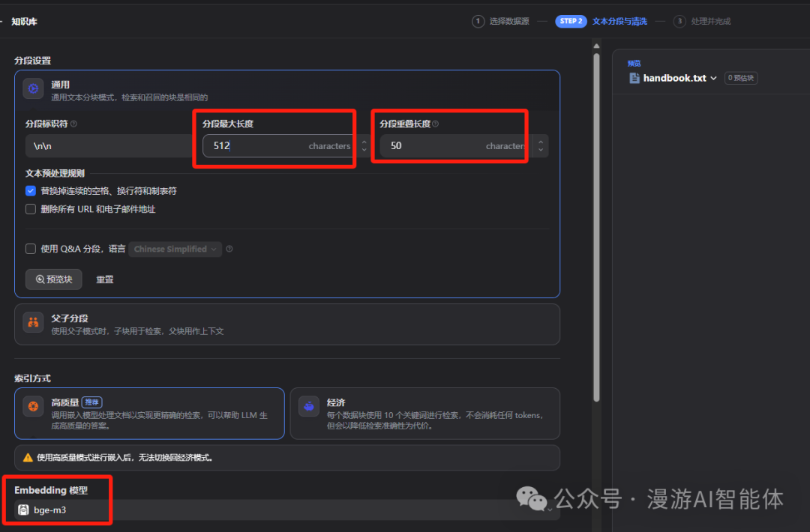Click the 父子分段 mode icon

coord(33,323)
